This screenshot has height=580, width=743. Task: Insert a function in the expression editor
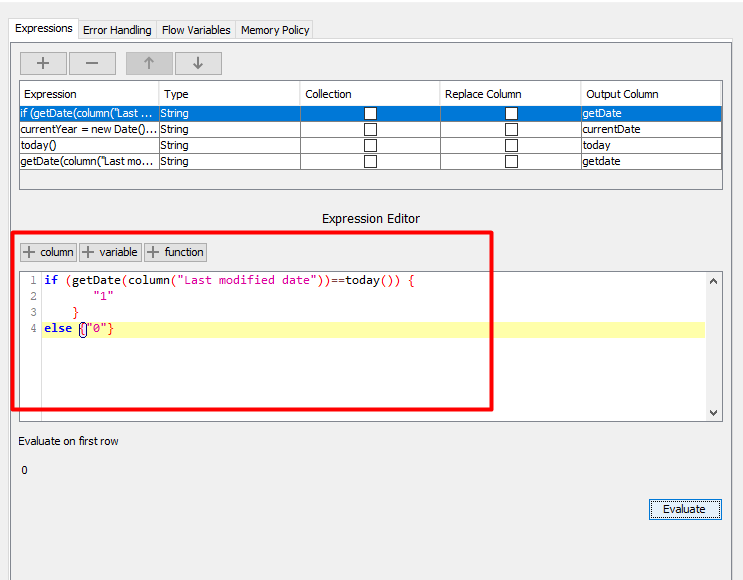[175, 252]
